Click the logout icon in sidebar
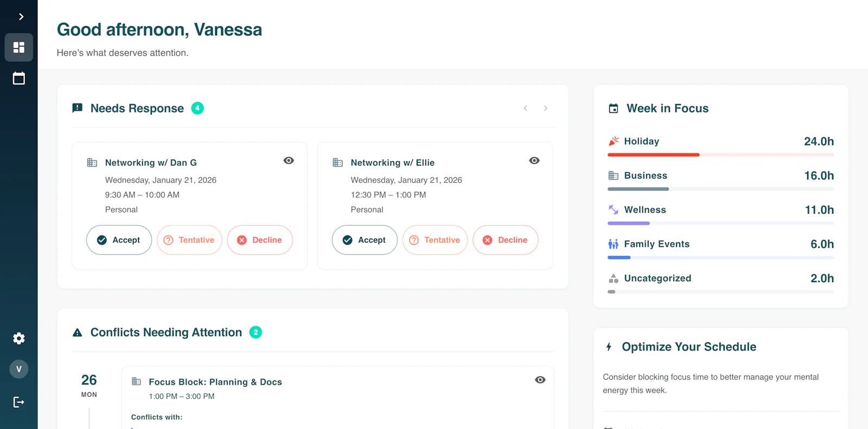 coord(19,402)
